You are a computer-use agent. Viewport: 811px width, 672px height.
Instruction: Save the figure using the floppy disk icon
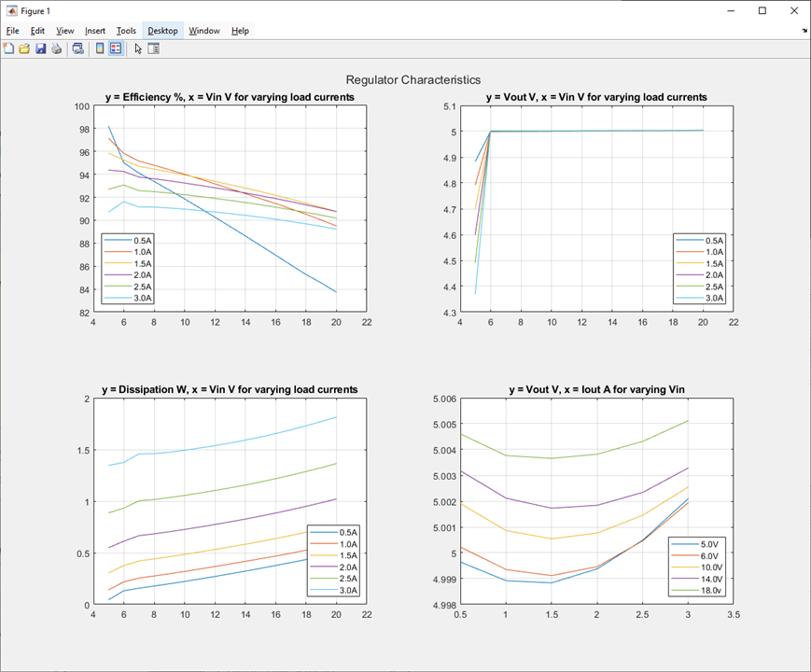[x=41, y=49]
